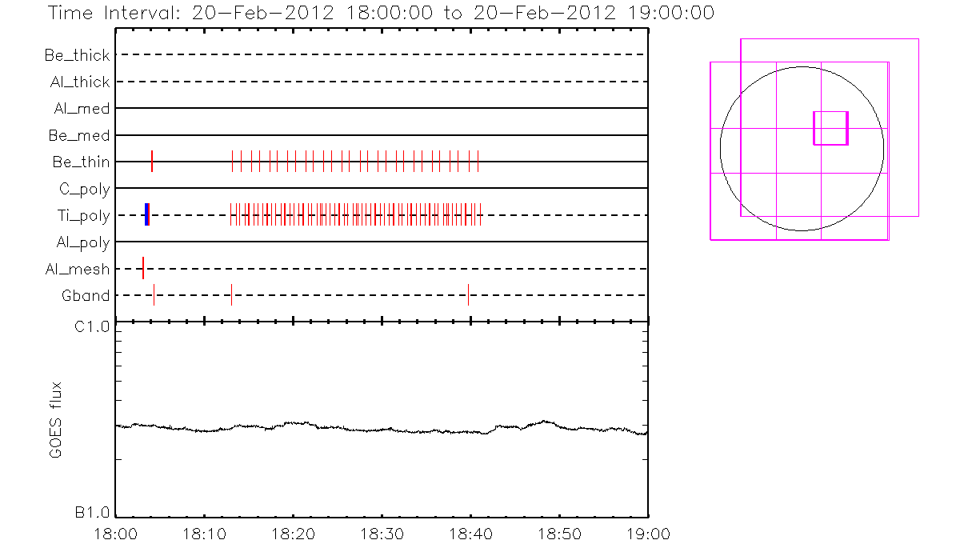
Task: Click the blue marker on the Ti_poly row
Action: coord(146,214)
